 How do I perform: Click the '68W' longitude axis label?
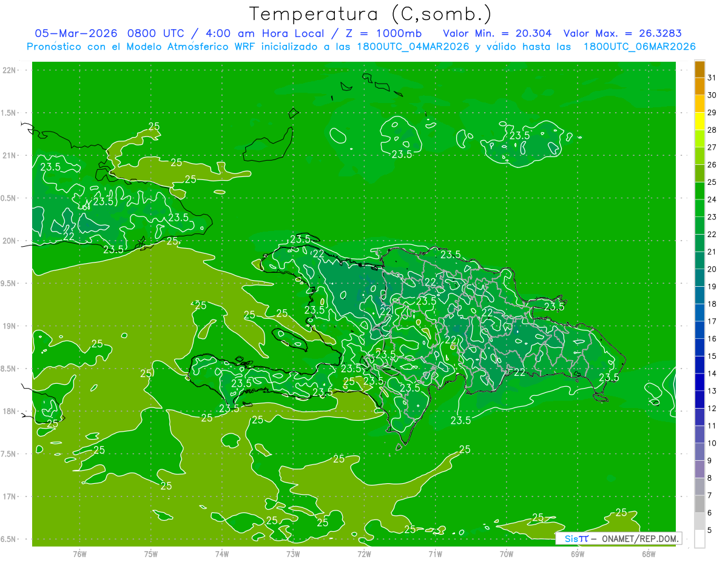[648, 554]
